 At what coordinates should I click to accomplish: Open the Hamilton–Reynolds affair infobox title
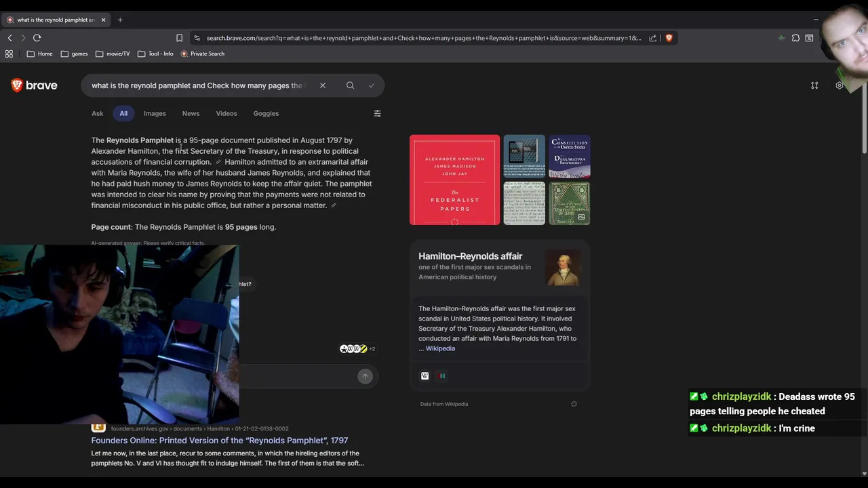470,256
